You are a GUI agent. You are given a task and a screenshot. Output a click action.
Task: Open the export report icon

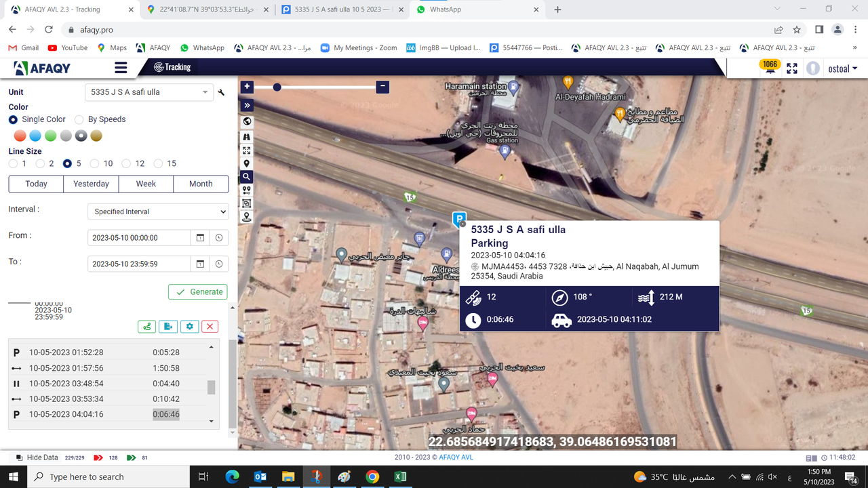pos(168,326)
